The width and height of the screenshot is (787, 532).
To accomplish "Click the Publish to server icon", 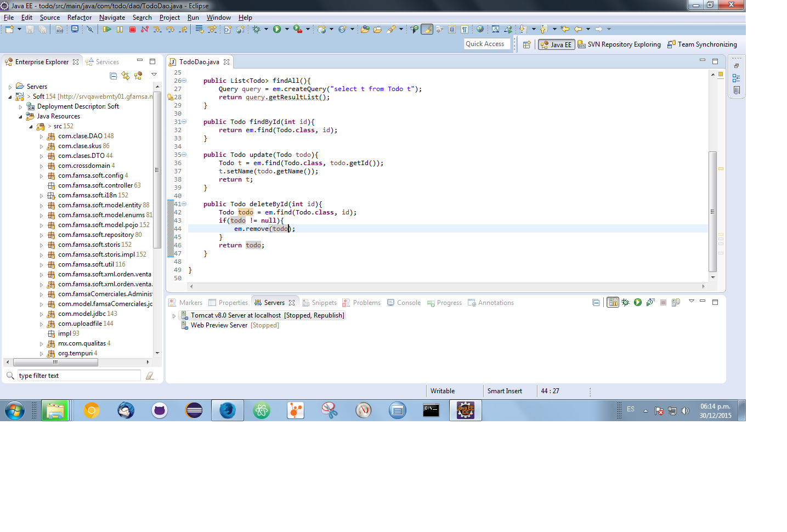I will [x=676, y=302].
